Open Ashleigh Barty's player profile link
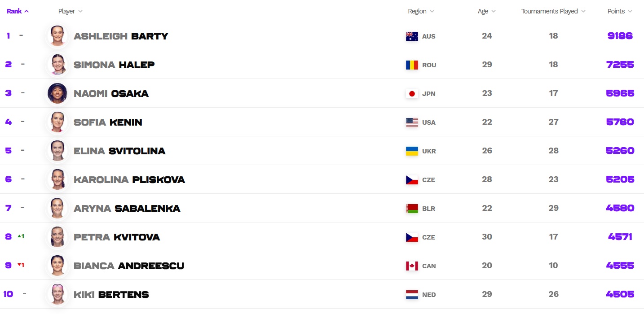Image resolution: width=644 pixels, height=314 pixels. pyautogui.click(x=121, y=36)
